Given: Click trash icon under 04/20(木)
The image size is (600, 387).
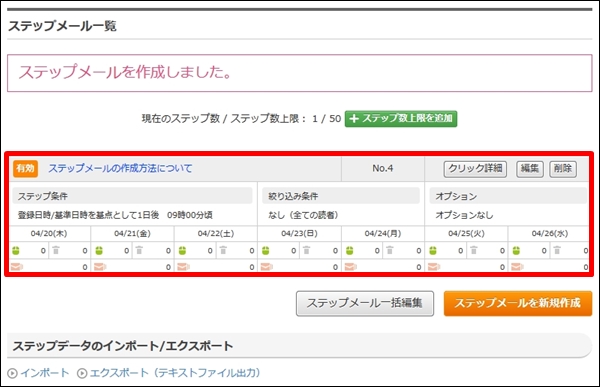Looking at the screenshot, I should click(x=56, y=250).
